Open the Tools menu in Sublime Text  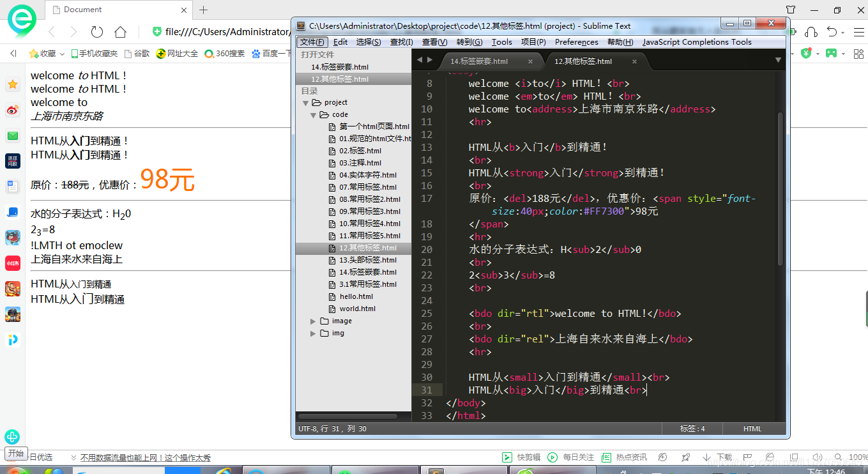click(x=502, y=42)
